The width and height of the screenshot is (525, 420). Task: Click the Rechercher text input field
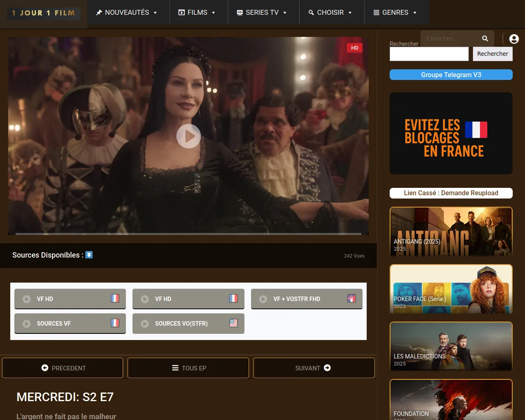(x=429, y=54)
